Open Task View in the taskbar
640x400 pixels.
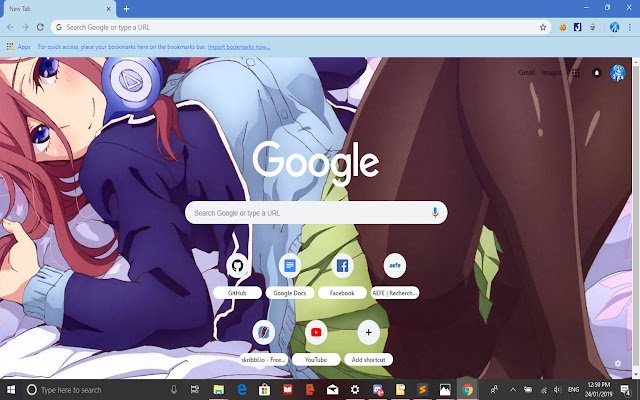(195, 390)
